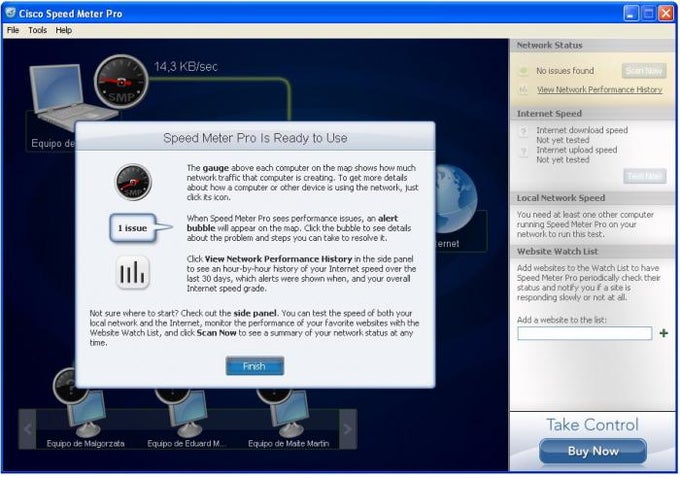This screenshot has width=680, height=478.
Task: Click the Test Now button
Action: (645, 176)
